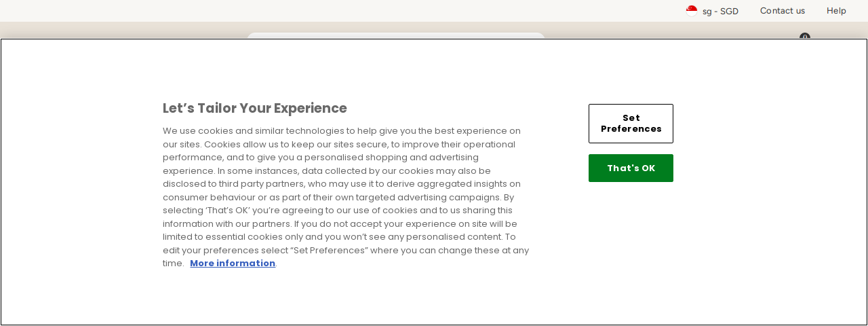Click the Singapore flag icon

[692, 11]
